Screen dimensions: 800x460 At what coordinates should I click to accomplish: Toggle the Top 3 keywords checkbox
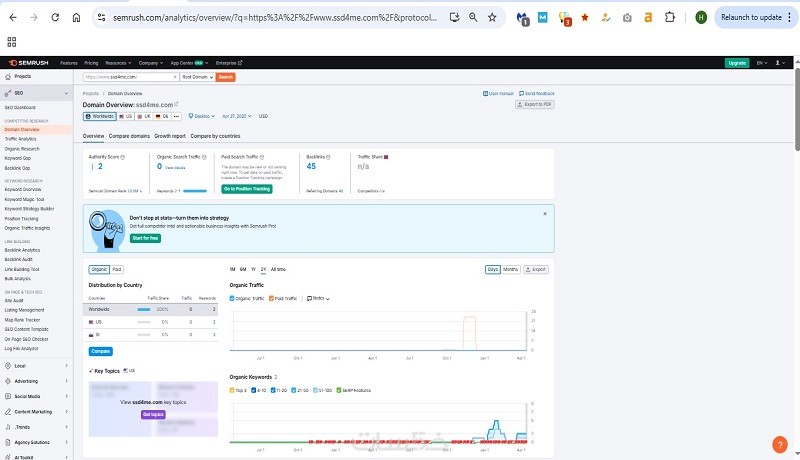[x=232, y=390]
